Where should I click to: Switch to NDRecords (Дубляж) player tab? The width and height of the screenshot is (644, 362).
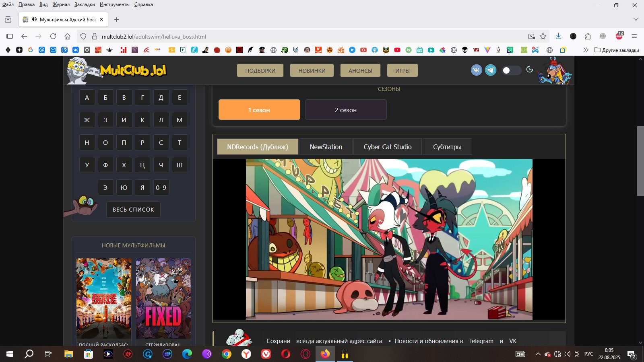coord(258,147)
